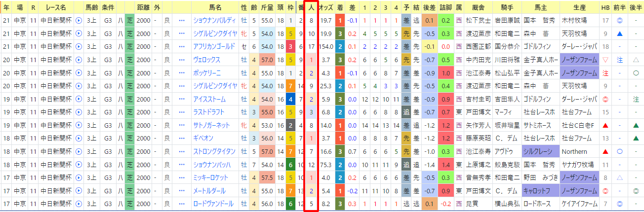Open the three-dots menu beside ヴェロックス
644x212 pixels.
[x=182, y=60]
